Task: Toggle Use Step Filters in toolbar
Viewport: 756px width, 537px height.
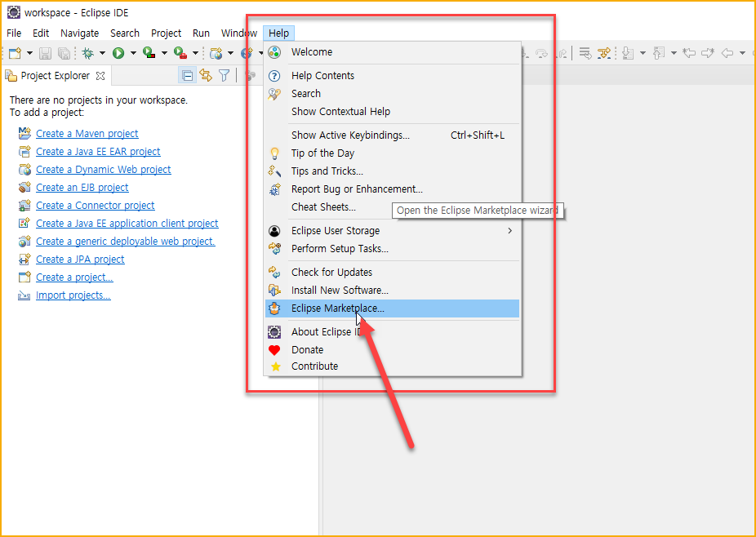Action: (603, 53)
